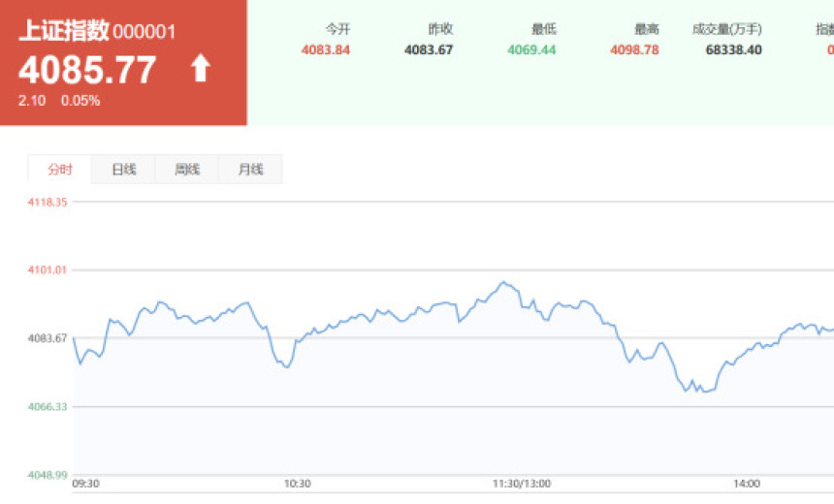The height and width of the screenshot is (504, 834).
Task: Click the 4118.35 top price axis label
Action: coord(47,202)
